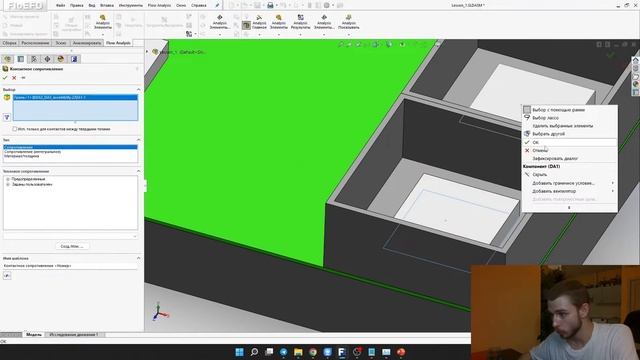Switch to the Модель bottom tab
Screen dimensions: 640x360
tap(34, 335)
